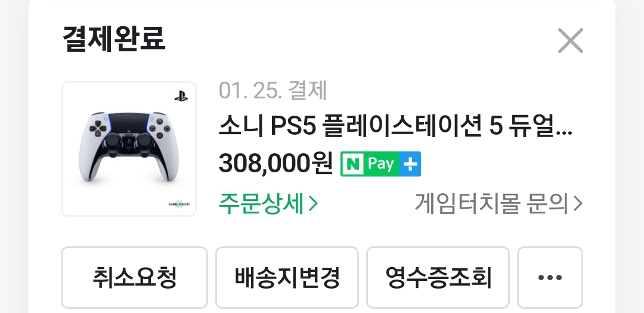Click the PlayStation logo on the product image
644x313 pixels.
click(x=181, y=97)
